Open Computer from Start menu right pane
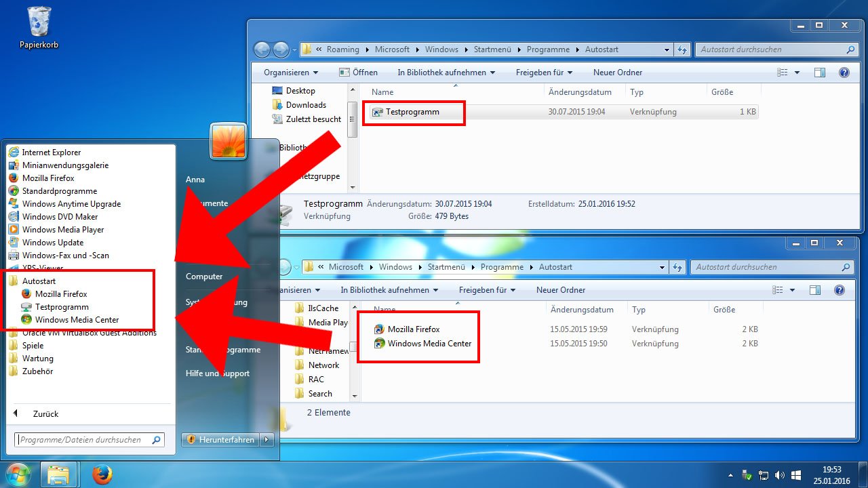868x488 pixels. tap(204, 277)
